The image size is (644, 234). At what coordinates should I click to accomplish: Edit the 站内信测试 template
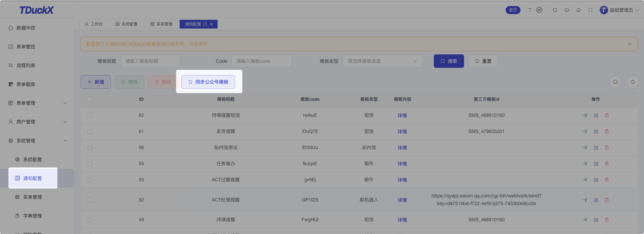[x=596, y=148]
